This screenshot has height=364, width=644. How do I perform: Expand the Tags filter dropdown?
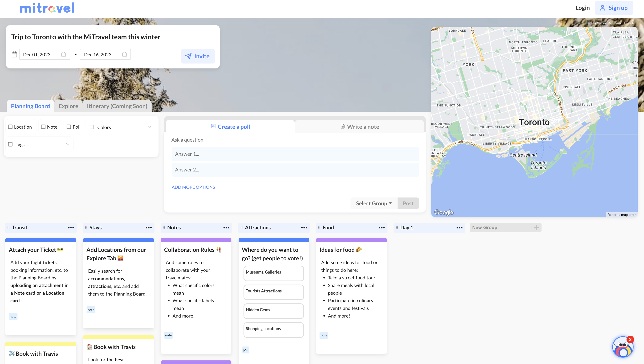67,144
